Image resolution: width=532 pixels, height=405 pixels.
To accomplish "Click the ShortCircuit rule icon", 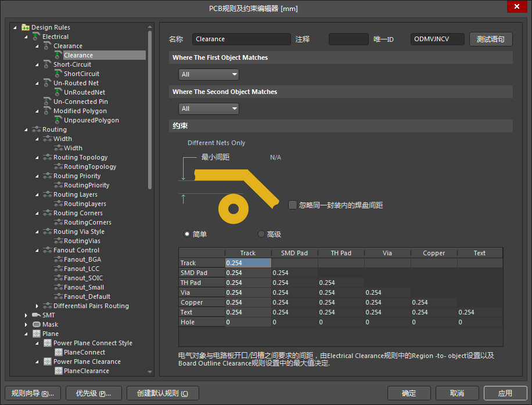I will pyautogui.click(x=58, y=74).
